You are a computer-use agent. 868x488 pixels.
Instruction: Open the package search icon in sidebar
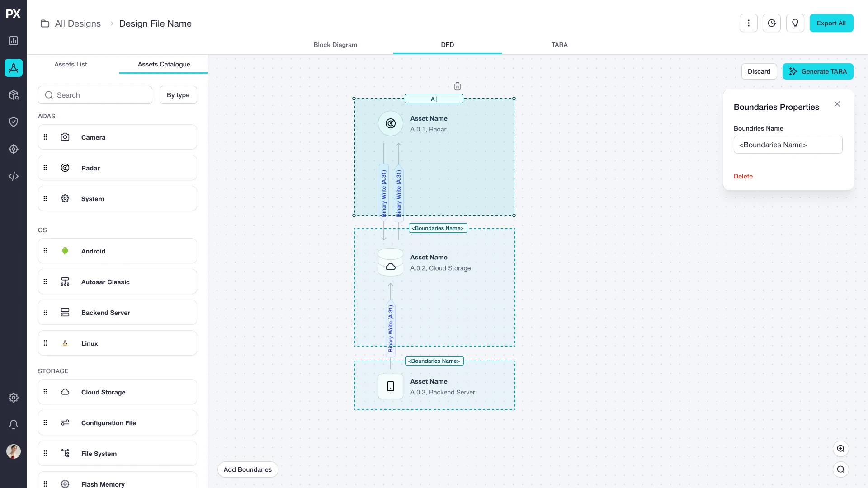pyautogui.click(x=14, y=95)
